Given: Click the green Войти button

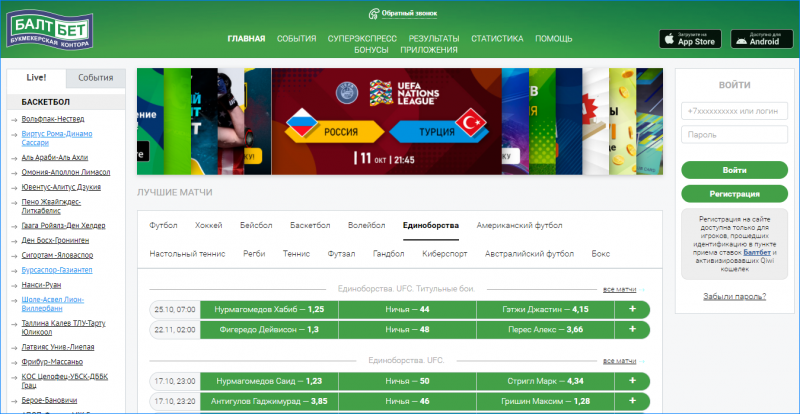Looking at the screenshot, I should tap(735, 170).
